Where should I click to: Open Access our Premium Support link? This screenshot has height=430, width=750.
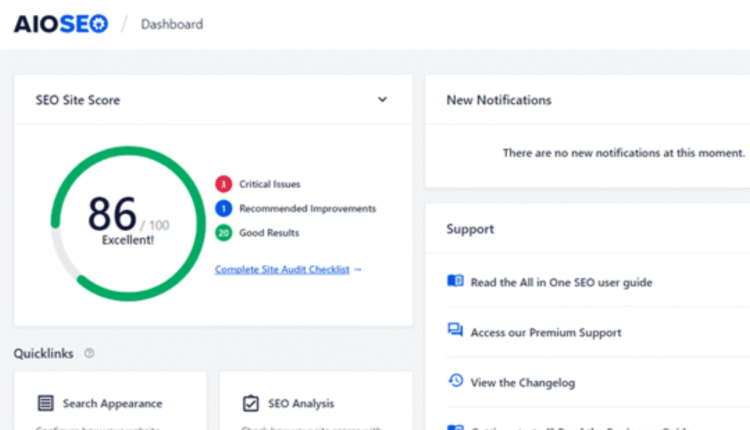[x=546, y=332]
